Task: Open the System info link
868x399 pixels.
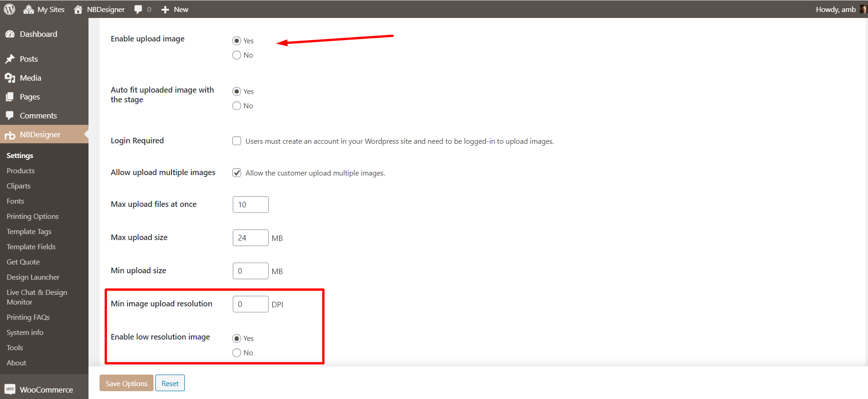Action: pyautogui.click(x=25, y=332)
